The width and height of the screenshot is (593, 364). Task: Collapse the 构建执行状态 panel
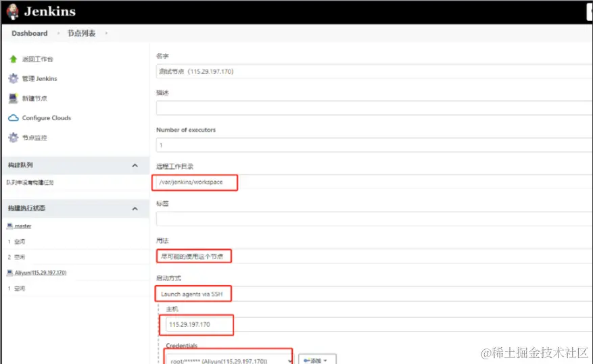[135, 209]
